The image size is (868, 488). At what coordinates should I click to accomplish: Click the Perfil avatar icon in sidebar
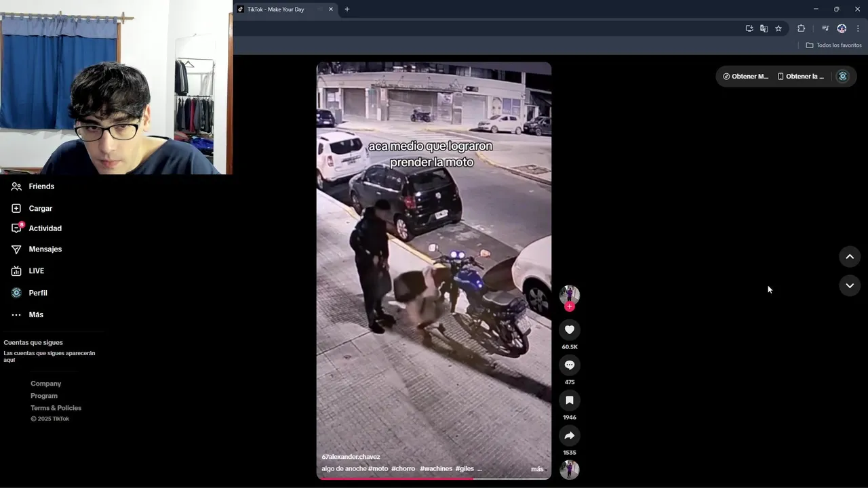16,293
